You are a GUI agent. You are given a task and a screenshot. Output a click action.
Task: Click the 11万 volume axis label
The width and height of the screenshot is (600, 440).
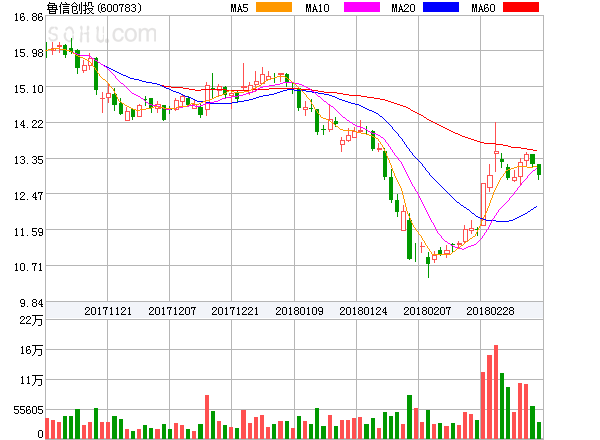click(31, 380)
